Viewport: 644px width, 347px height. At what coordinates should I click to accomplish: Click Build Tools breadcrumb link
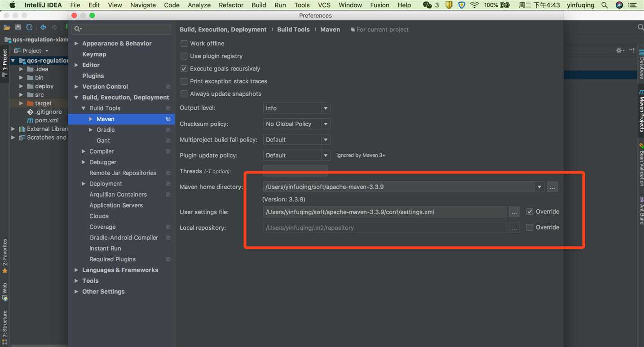[x=293, y=30]
